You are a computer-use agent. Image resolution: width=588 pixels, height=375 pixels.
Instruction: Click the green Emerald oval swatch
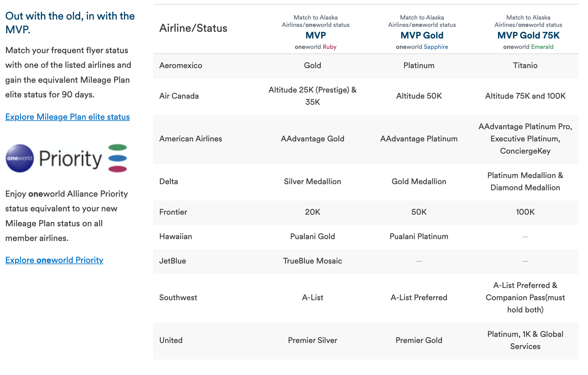118,147
